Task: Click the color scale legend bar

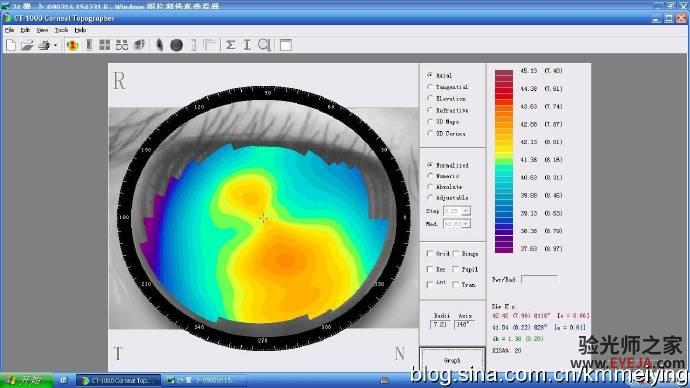Action: click(x=504, y=161)
